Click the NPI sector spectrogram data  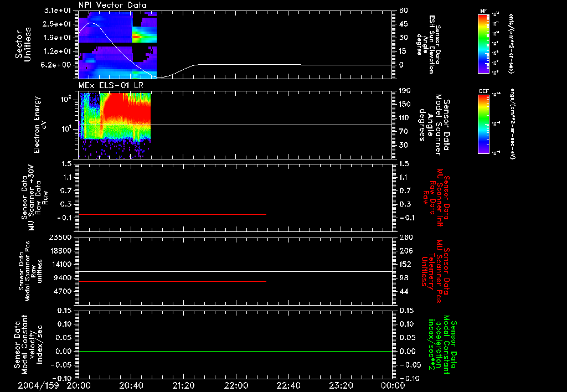[117, 45]
